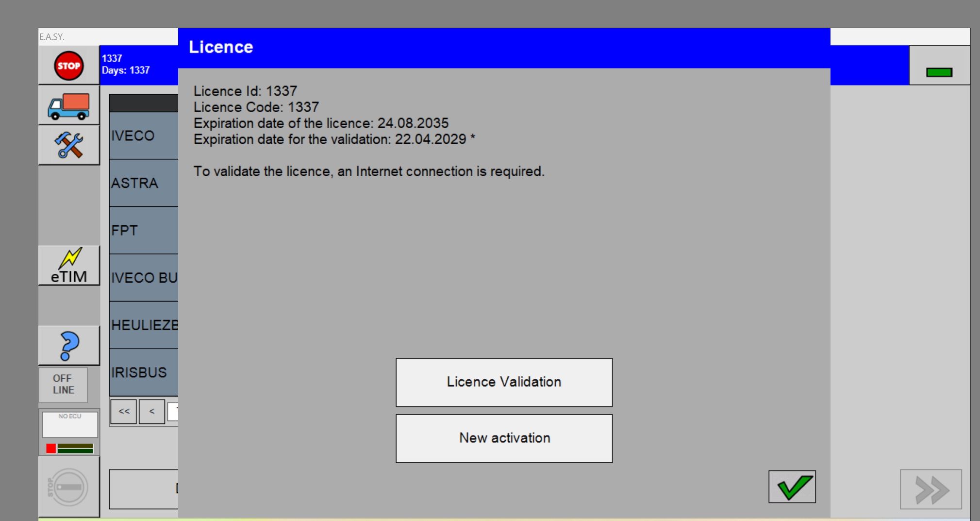Viewport: 980px width, 521px height.
Task: Toggle OFF LINE mode
Action: 64,384
